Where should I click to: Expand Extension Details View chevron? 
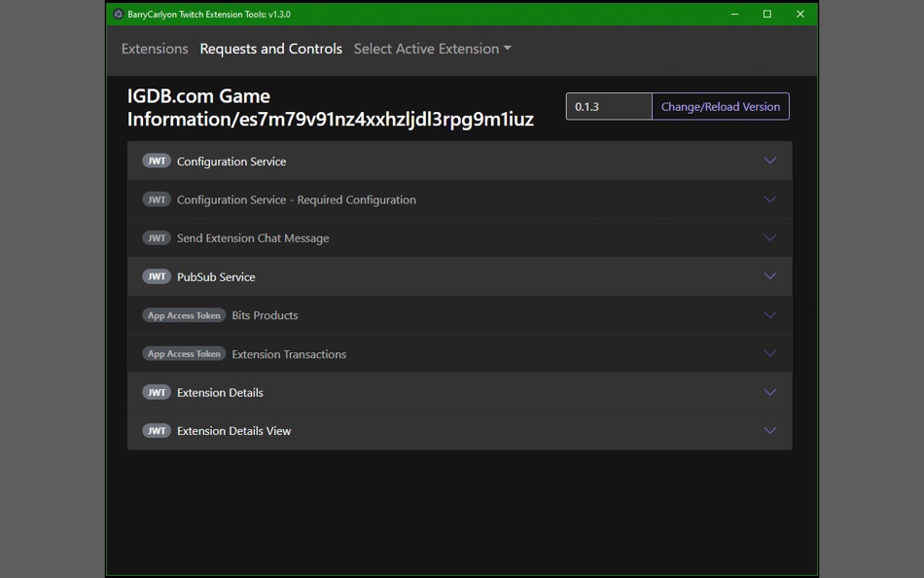point(769,430)
